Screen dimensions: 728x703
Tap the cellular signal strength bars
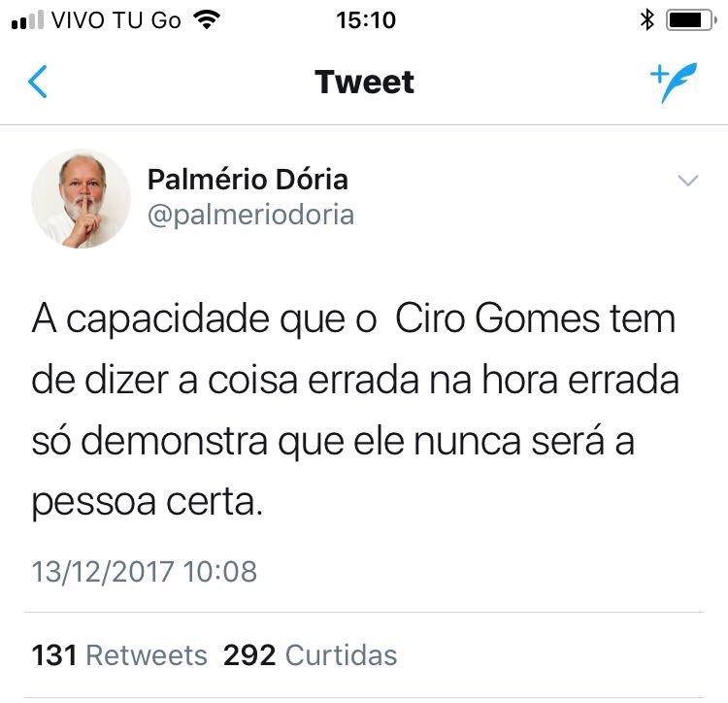click(27, 19)
